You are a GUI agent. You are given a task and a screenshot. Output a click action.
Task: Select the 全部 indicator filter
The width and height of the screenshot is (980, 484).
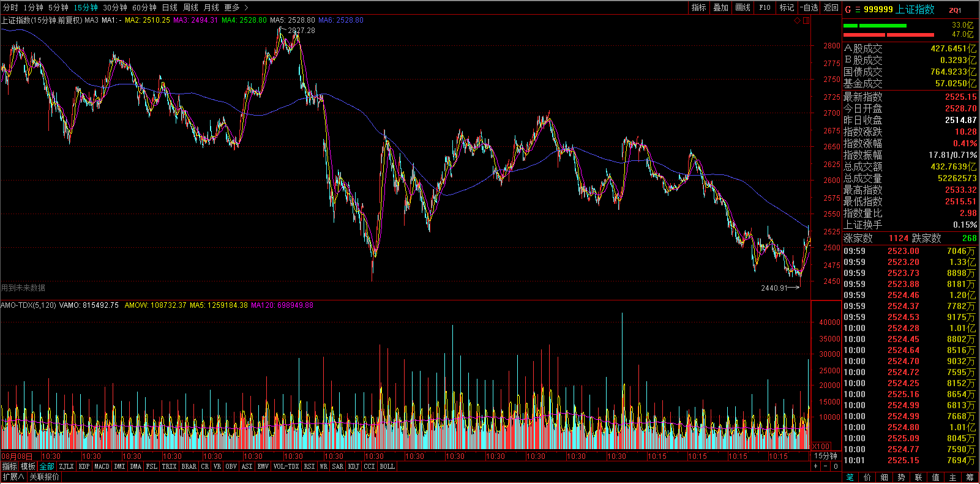click(47, 466)
